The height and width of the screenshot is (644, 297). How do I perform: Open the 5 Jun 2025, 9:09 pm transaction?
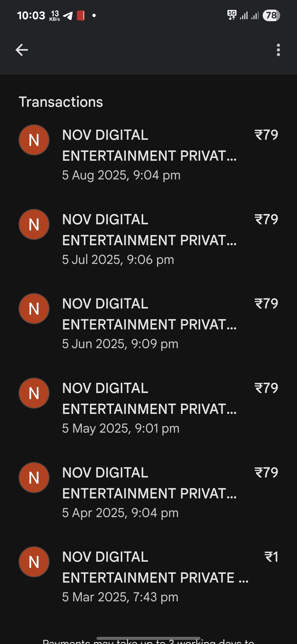pyautogui.click(x=149, y=324)
